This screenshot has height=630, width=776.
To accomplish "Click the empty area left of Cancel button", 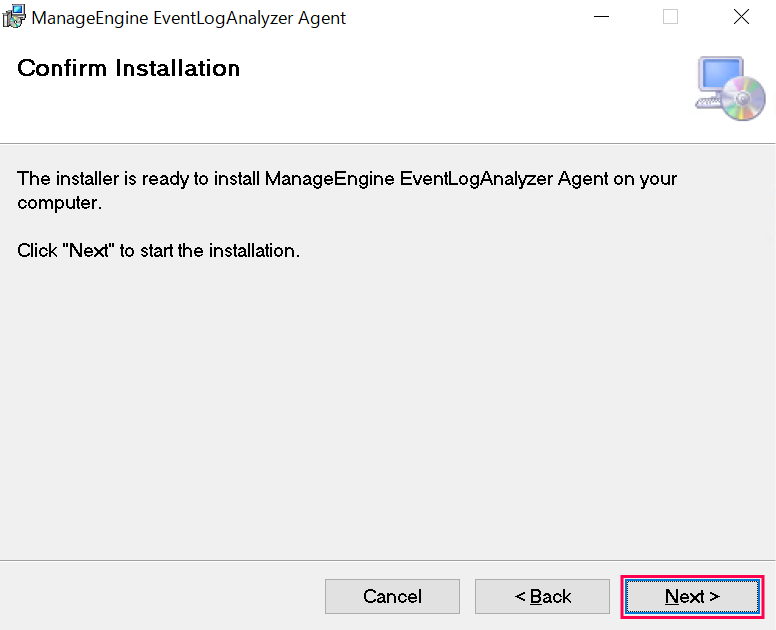I will pyautogui.click(x=160, y=596).
